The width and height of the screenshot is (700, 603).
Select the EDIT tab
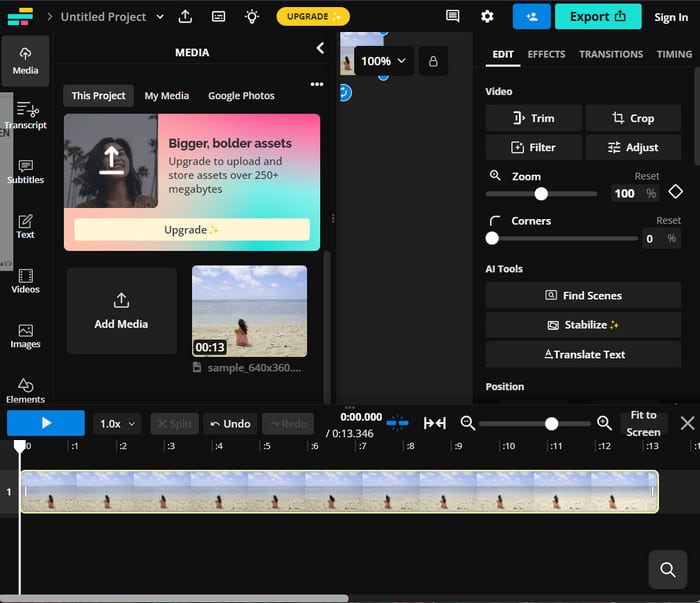click(x=503, y=54)
